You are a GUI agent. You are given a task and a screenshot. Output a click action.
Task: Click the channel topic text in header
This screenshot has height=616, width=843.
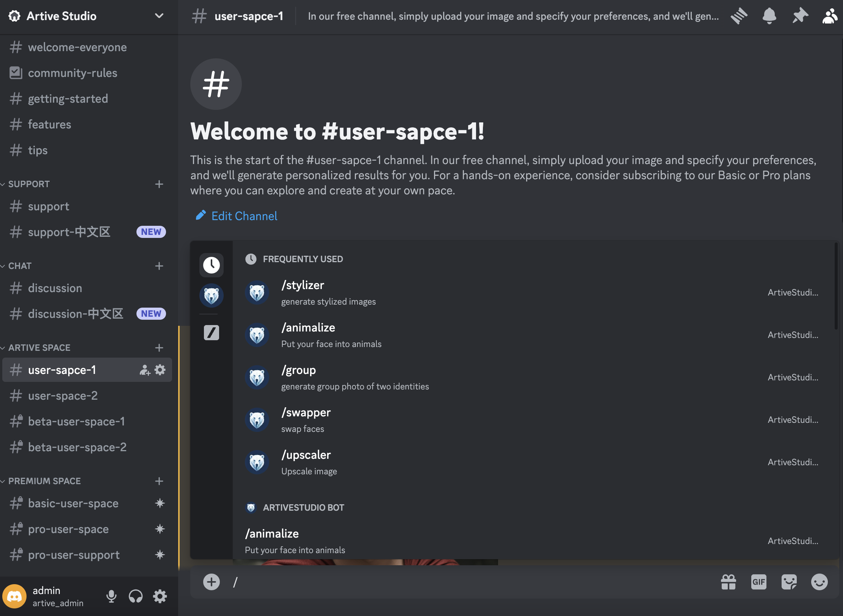(513, 16)
